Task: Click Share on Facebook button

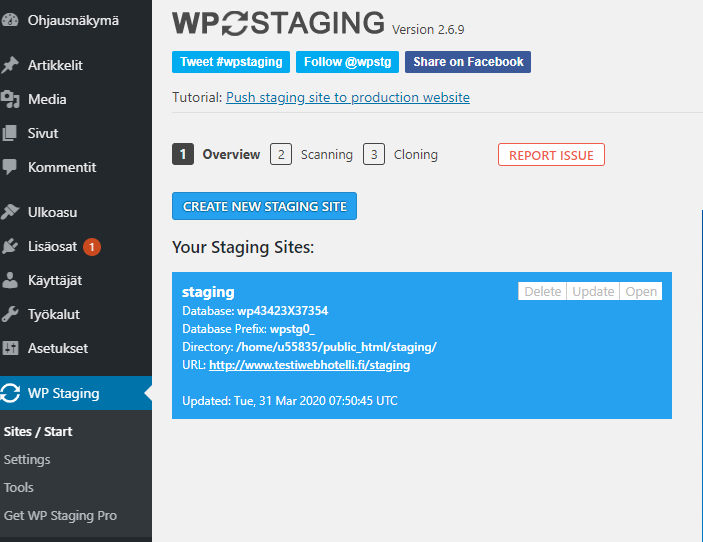Action: click(468, 62)
